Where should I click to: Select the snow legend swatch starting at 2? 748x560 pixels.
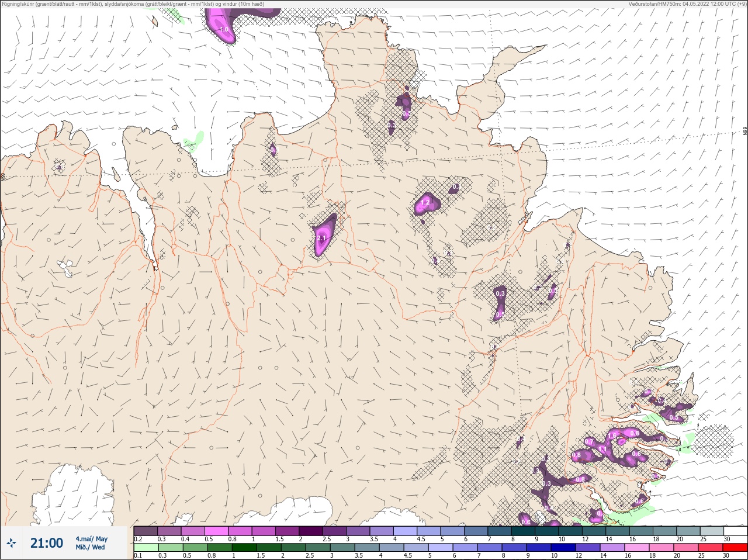pos(311,531)
